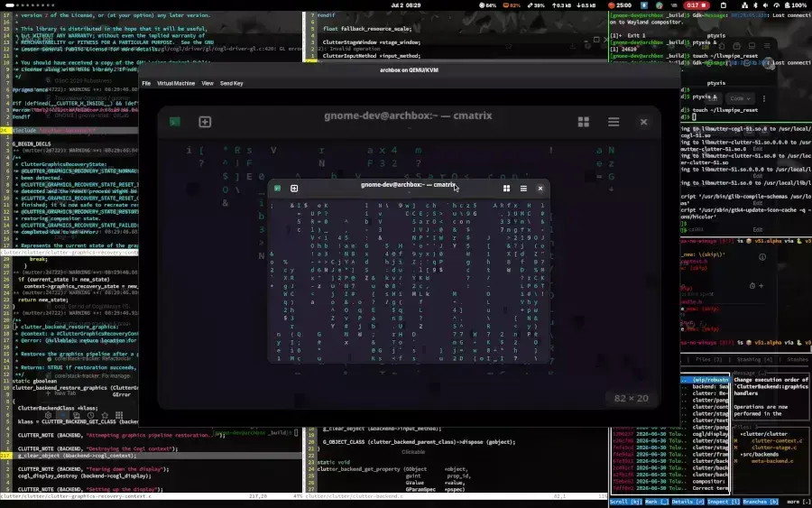Click the '82 × 20' size indicator
This screenshot has width=812, height=508.
pyautogui.click(x=631, y=398)
